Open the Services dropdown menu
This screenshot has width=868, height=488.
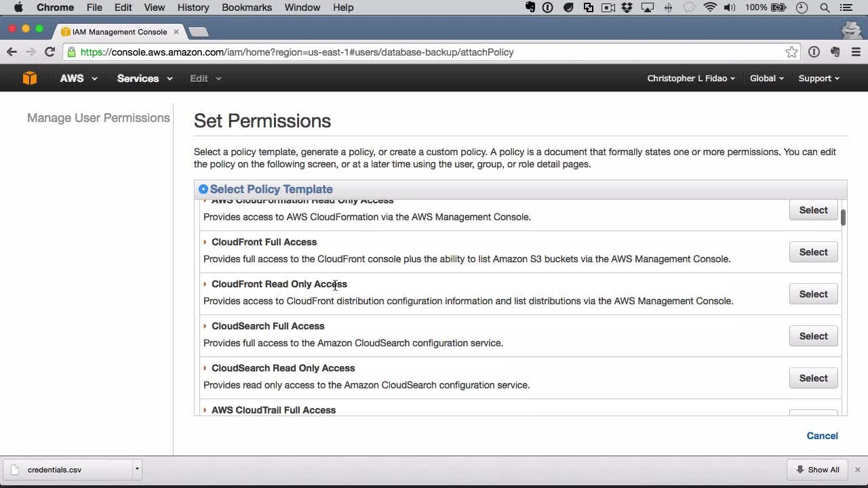(144, 78)
